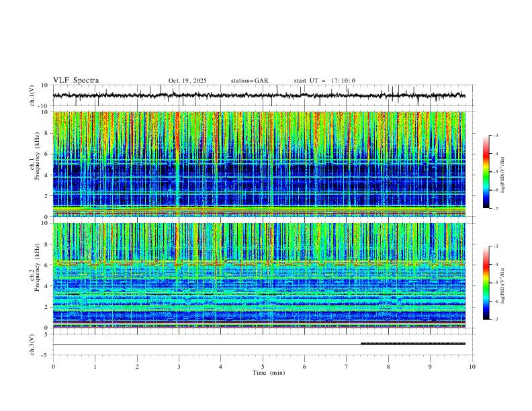Click the ch.1 'Frequency (kHz)' axis label
The height and width of the screenshot is (411, 532).
point(37,156)
